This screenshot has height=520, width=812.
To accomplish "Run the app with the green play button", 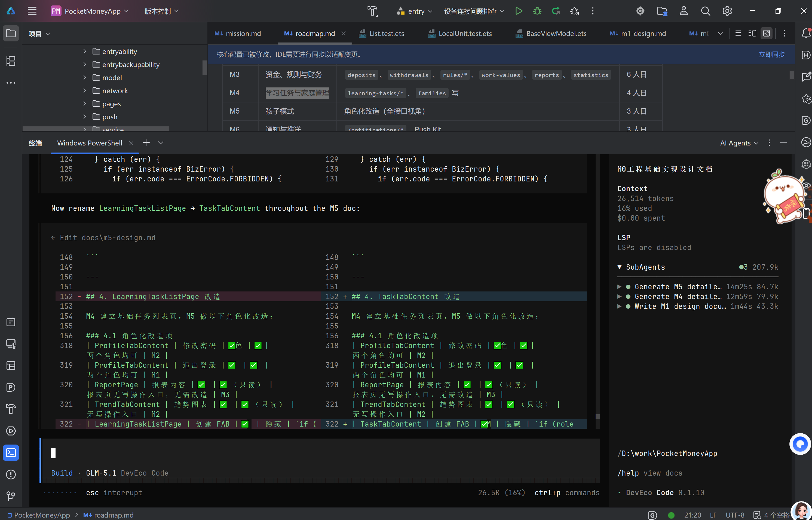I will 519,11.
